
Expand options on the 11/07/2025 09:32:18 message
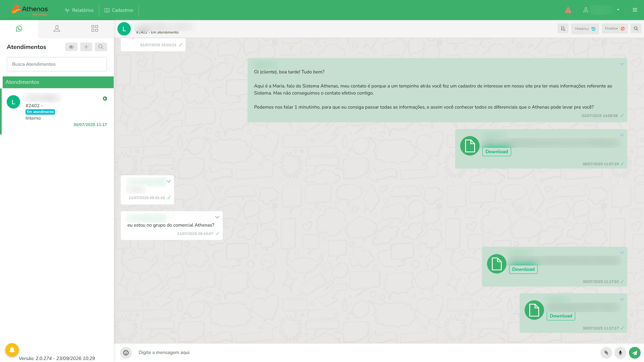tap(169, 181)
